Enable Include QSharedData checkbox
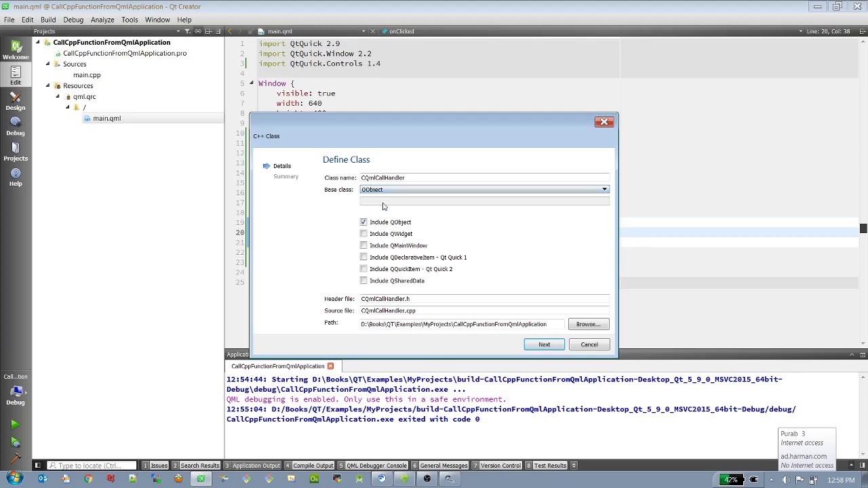The height and width of the screenshot is (488, 868). pyautogui.click(x=363, y=281)
